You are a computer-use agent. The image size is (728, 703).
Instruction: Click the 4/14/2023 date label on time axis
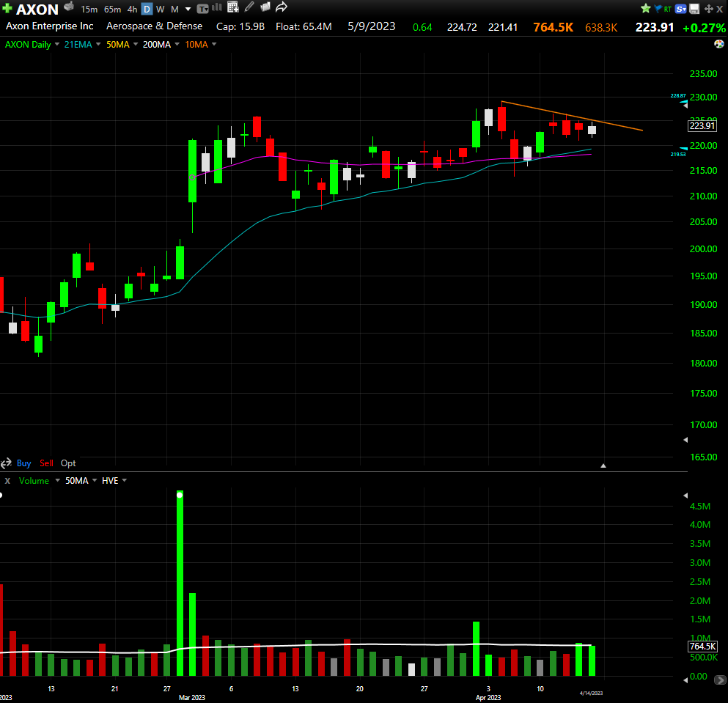(x=591, y=693)
